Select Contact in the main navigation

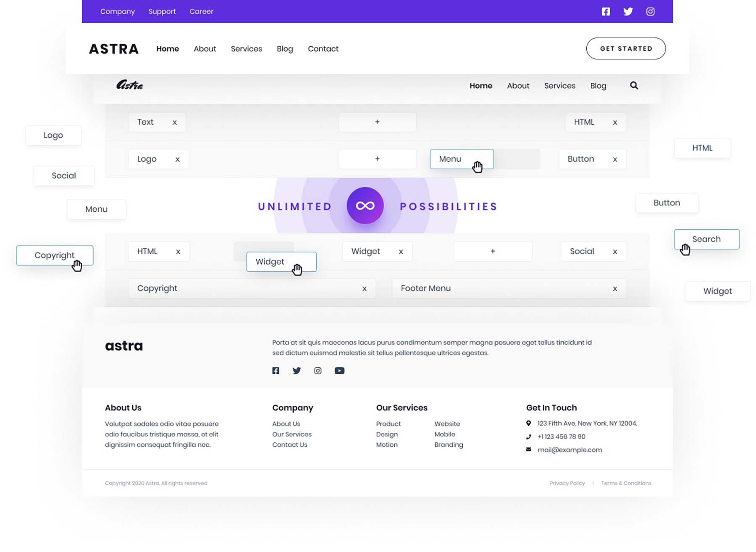[x=323, y=49]
